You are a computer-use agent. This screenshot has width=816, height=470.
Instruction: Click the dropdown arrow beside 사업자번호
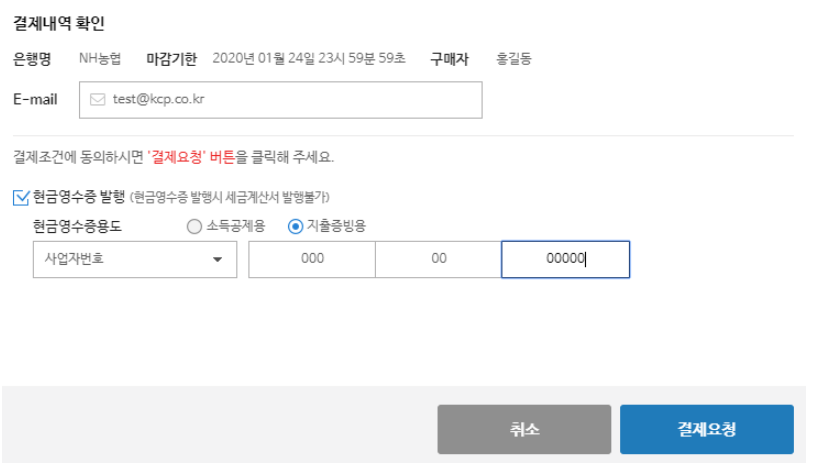[217, 260]
